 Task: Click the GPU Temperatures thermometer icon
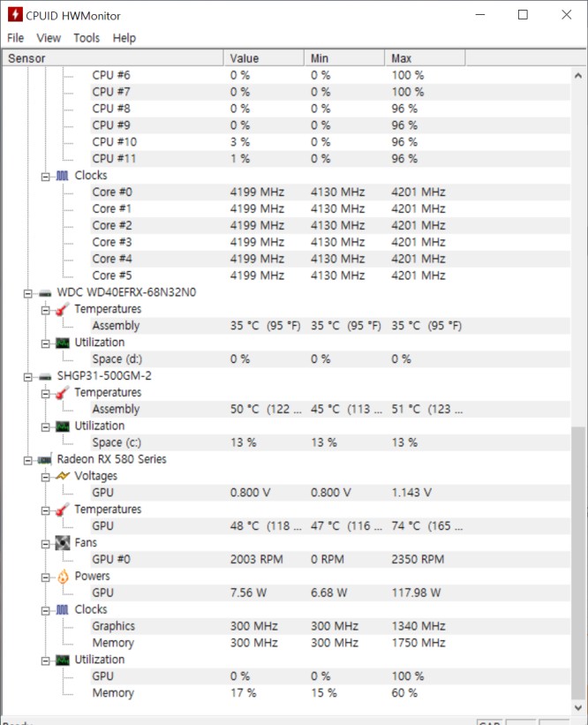pyautogui.click(x=62, y=510)
